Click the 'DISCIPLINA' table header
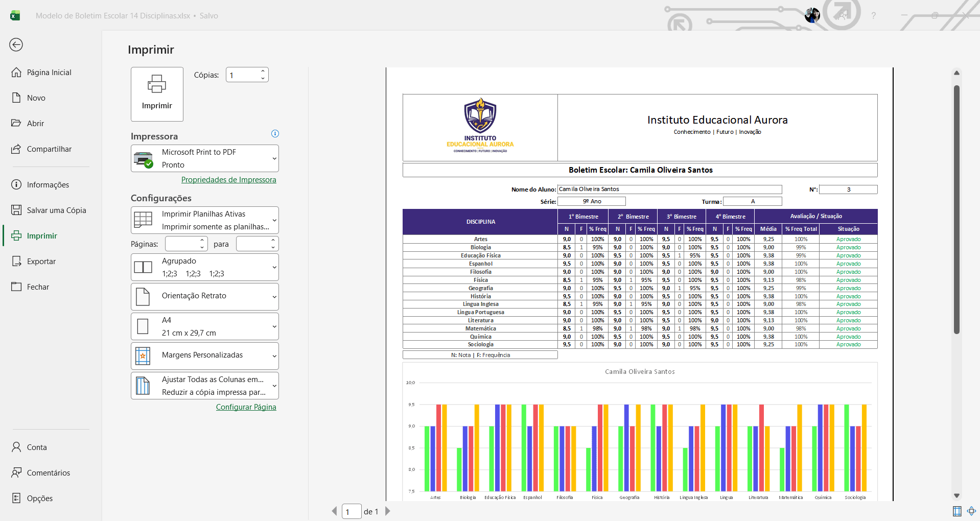 point(480,222)
